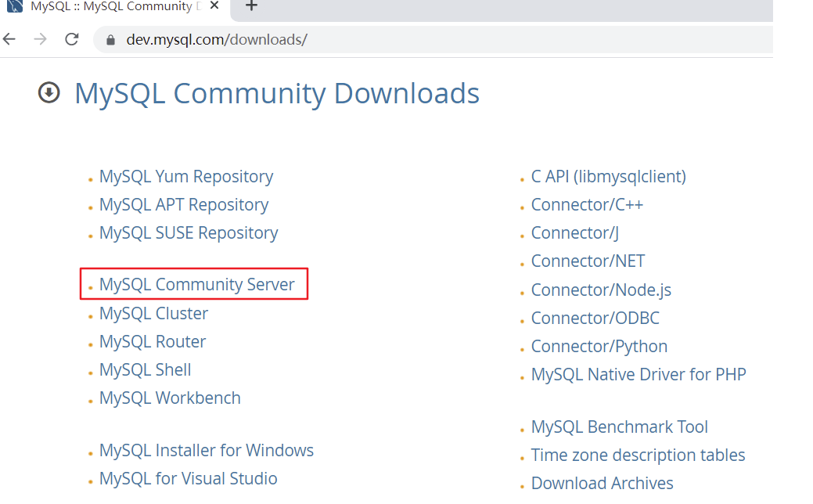Open MySQL Native Driver for PHP link
Screen dimensions: 813x504
639,374
